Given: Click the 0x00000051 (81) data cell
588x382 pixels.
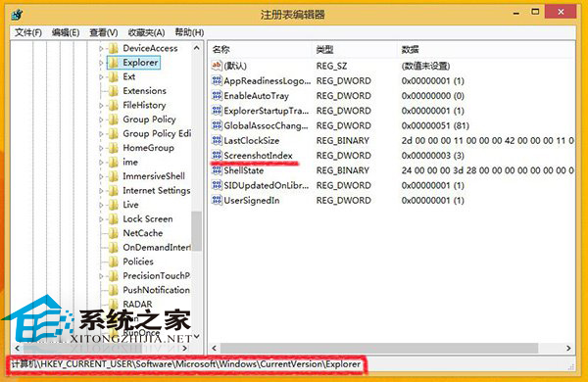Looking at the screenshot, I should coord(435,125).
